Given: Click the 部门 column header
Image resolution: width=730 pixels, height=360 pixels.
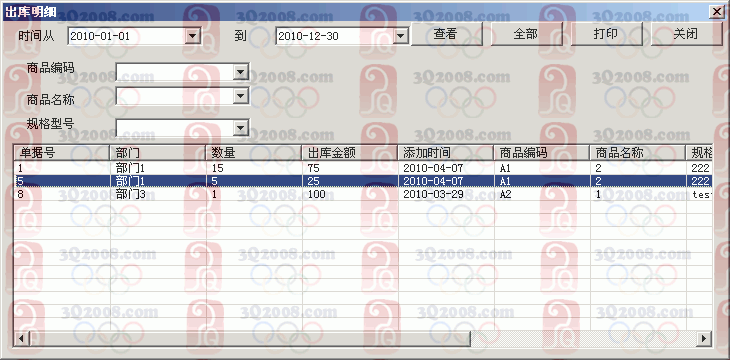Looking at the screenshot, I should click(x=158, y=153).
